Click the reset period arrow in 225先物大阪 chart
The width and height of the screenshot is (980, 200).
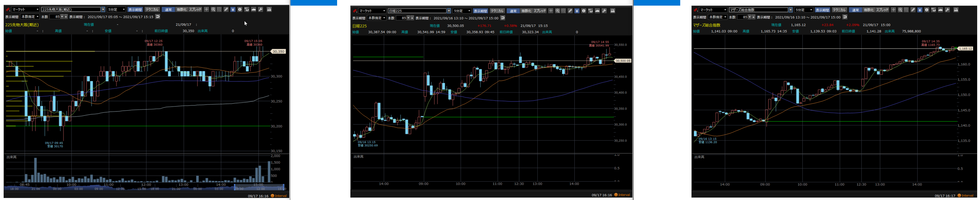[158, 17]
